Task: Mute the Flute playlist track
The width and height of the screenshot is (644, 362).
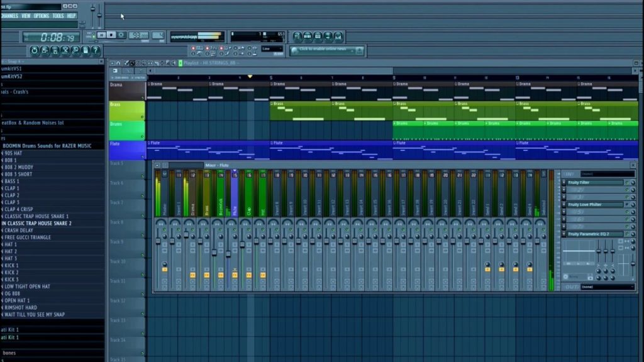Action: [143, 156]
